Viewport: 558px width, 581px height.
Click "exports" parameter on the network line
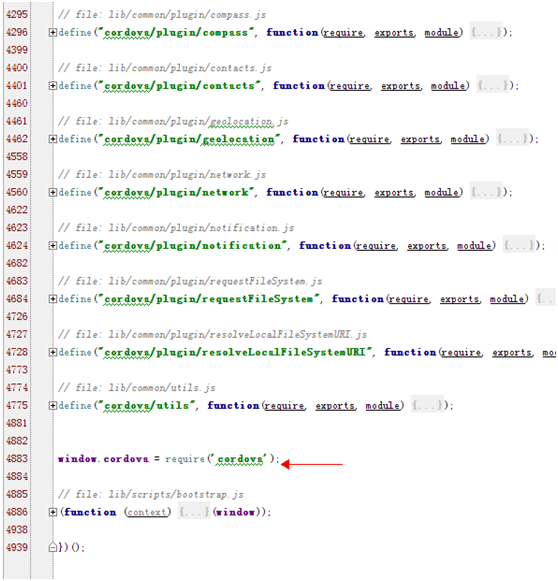pos(394,193)
